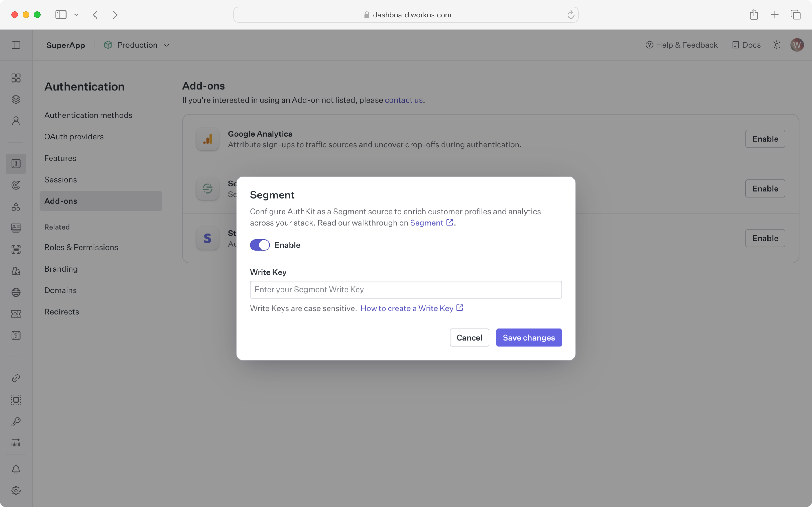Open the settings gear at sidebar bottom
This screenshot has width=812, height=507.
16,490
